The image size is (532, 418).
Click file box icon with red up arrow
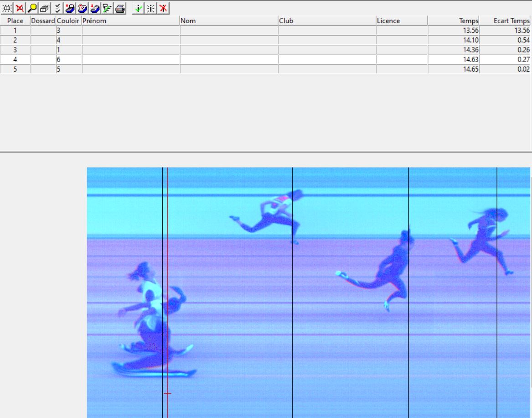[x=70, y=8]
